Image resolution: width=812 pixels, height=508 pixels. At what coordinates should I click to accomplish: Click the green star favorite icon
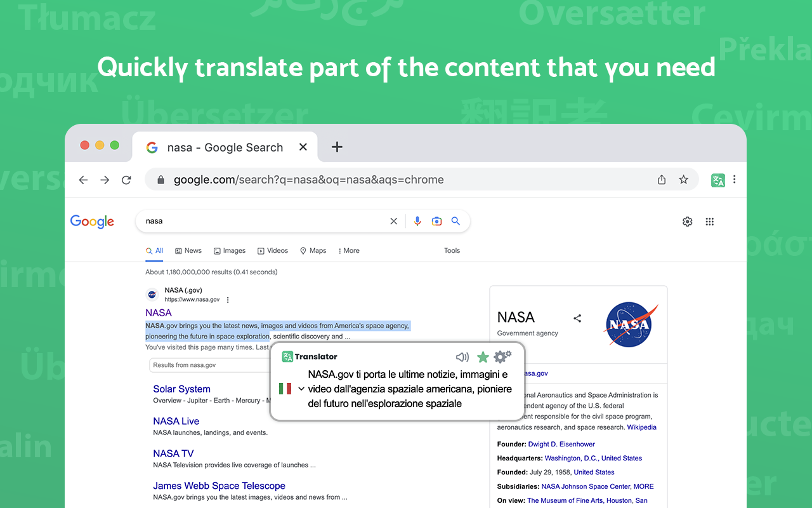coord(483,357)
